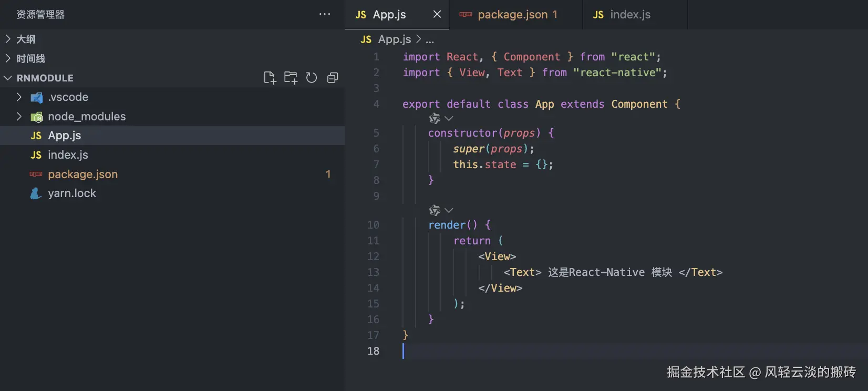868x391 pixels.
Task: Click super(props) on line 6
Action: point(491,149)
